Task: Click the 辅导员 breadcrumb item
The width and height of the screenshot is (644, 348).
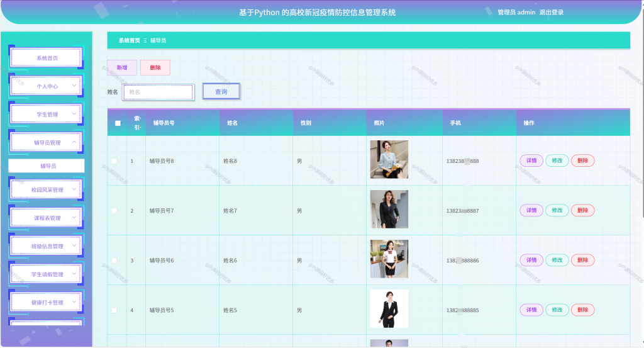Action: 158,40
